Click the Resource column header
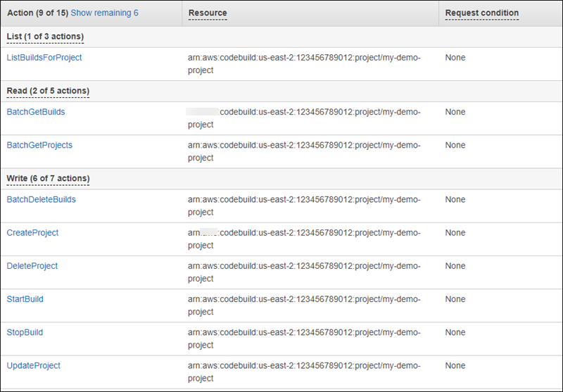Viewport: 563px width, 392px height. (208, 13)
